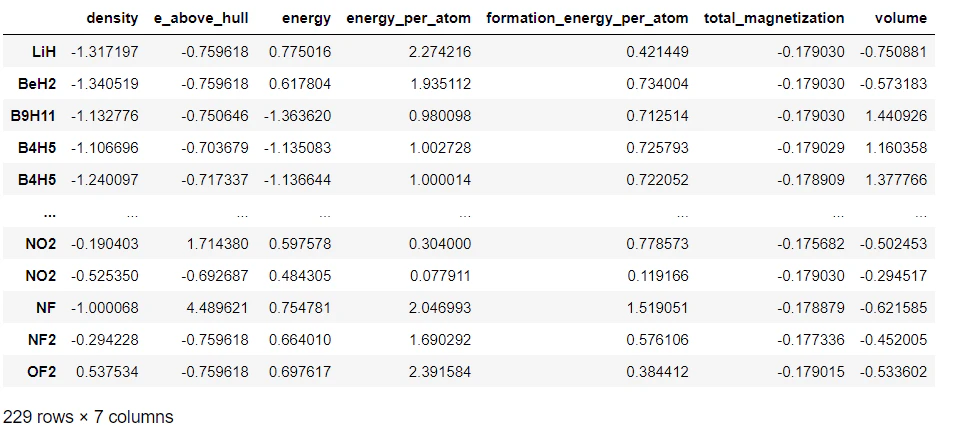
Task: Select energy value 0.775016 in LiH row
Action: (x=300, y=52)
